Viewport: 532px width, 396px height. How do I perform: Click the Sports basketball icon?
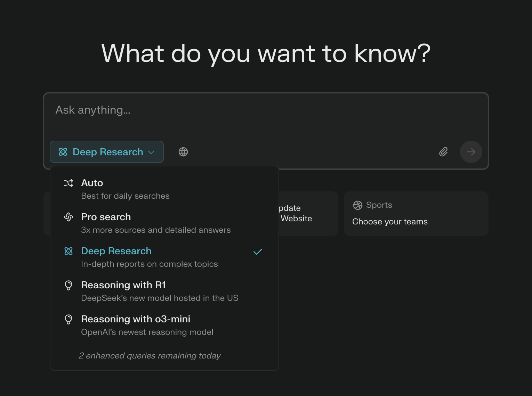(358, 205)
